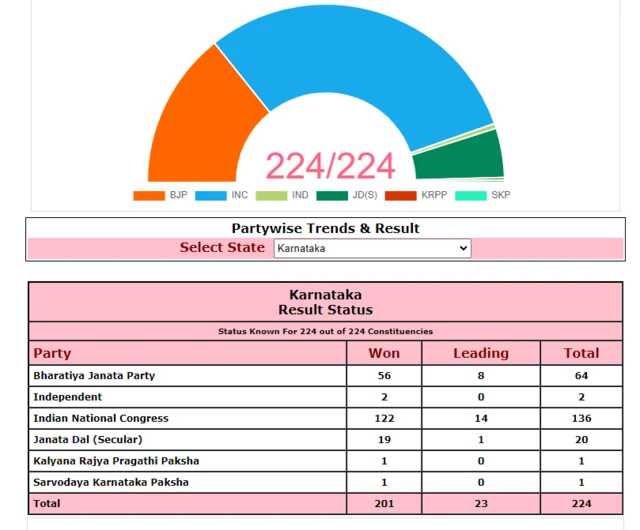
Task: Click Kalyana Rajya Pragathi Paksha party name
Action: [x=116, y=461]
